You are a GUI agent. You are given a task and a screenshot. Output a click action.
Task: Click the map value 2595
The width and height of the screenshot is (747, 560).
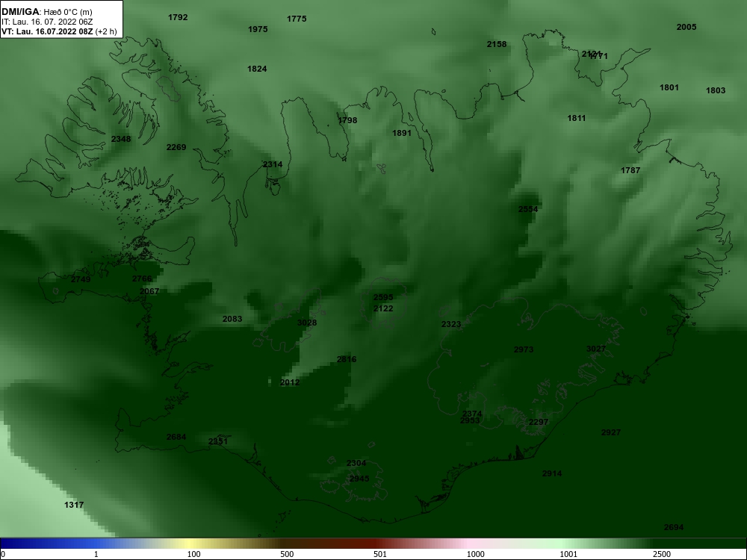pyautogui.click(x=383, y=298)
